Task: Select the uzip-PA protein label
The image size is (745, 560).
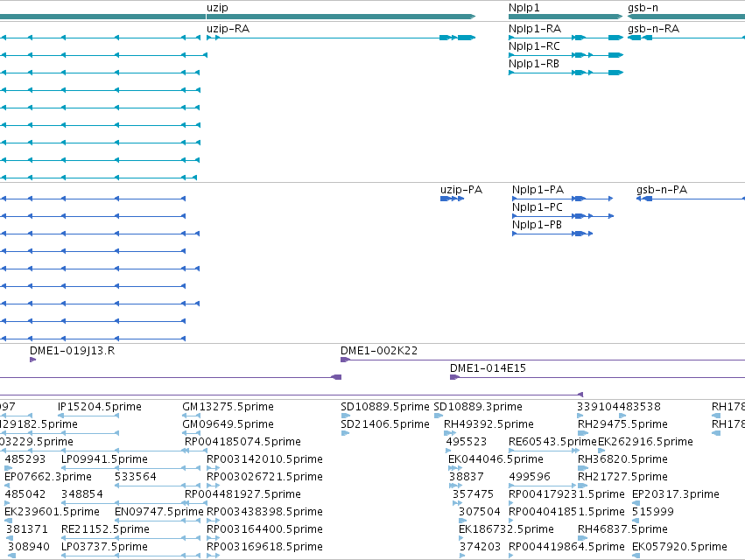Action: coord(461,190)
